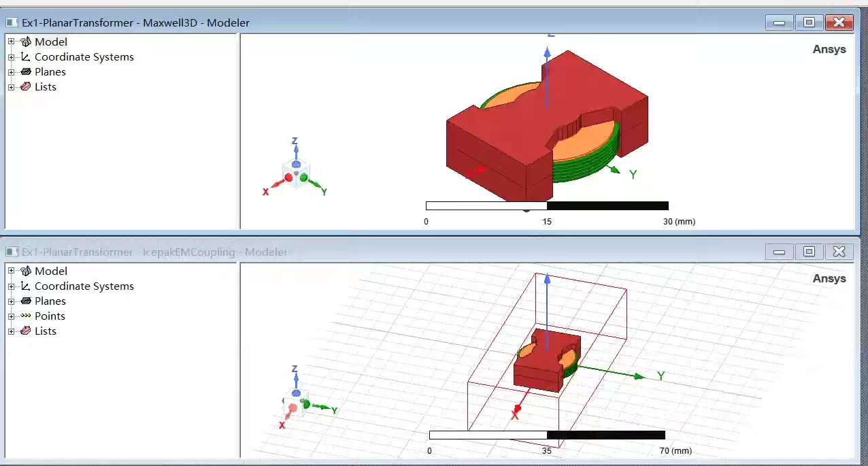Click the Planes icon in Maxwell3D tree

tap(26, 71)
